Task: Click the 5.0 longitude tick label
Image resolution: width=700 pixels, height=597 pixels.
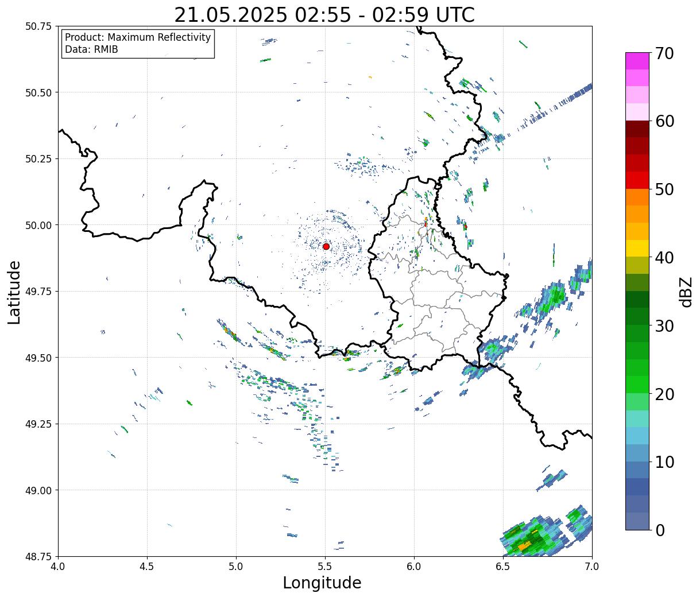Action: coord(236,567)
